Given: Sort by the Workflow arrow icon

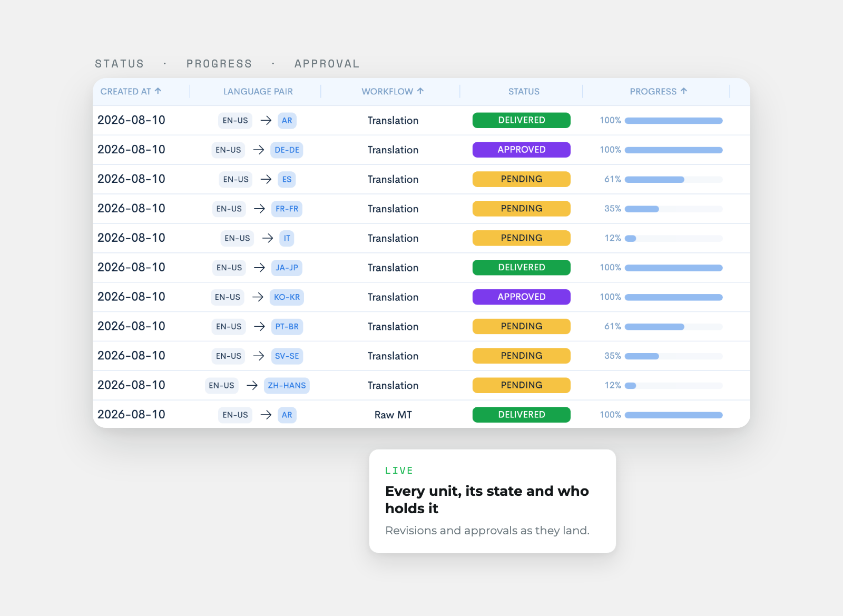Looking at the screenshot, I should (x=420, y=91).
